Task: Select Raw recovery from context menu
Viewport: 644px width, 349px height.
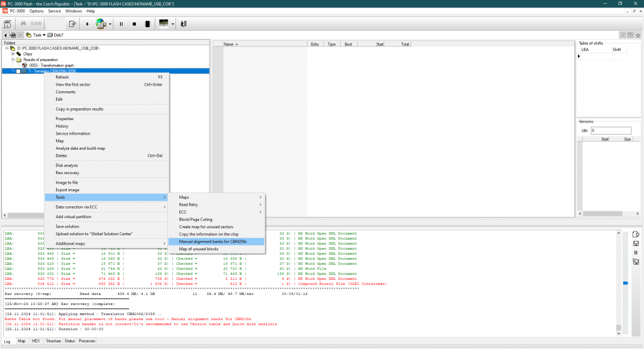Action: coord(67,172)
